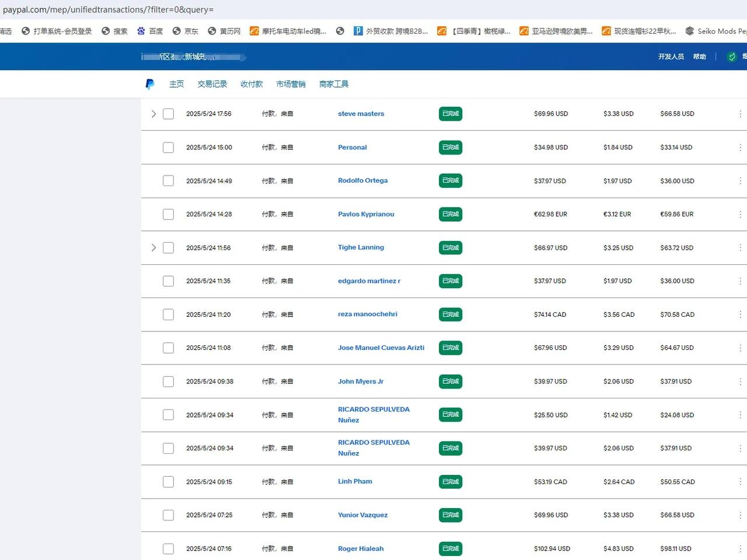This screenshot has width=747, height=560.
Task: Tick the Roger Hialeah transaction checkbox
Action: pos(168,549)
